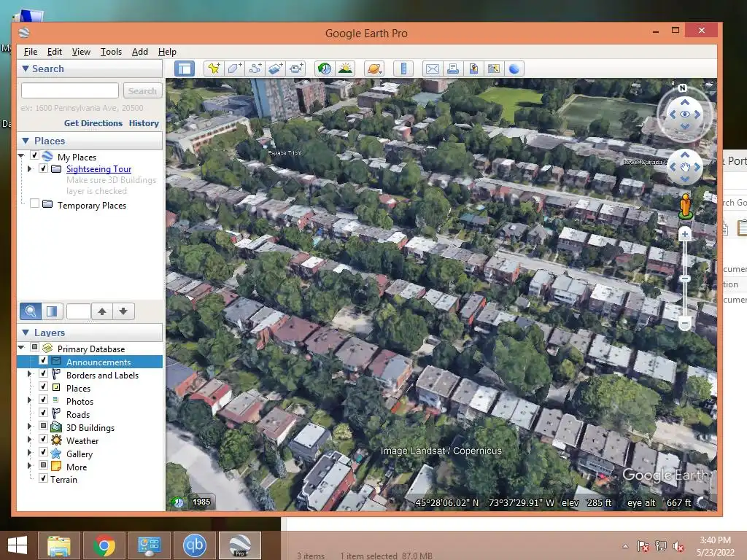Move item up with the up arrow button
Screen dimensions: 747x560
pos(102,311)
